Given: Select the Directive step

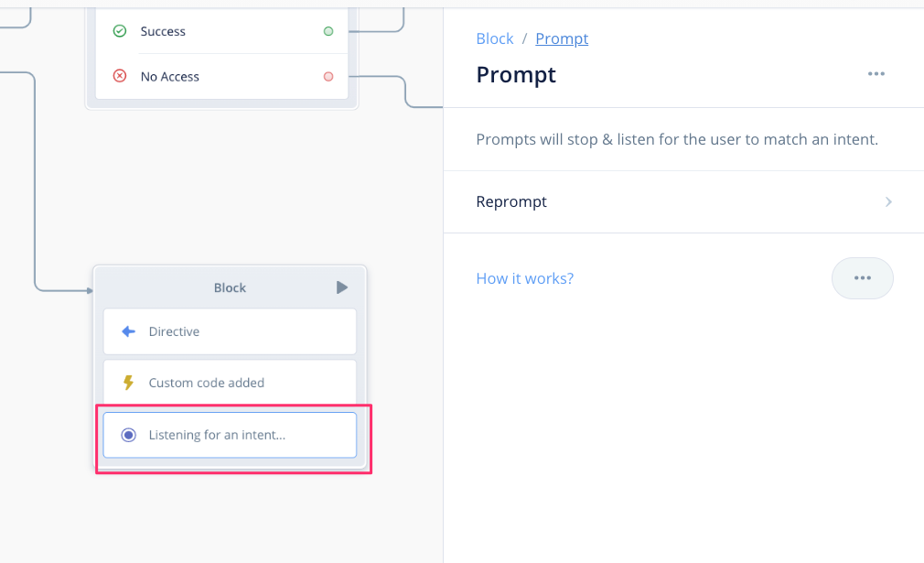Looking at the screenshot, I should 230,331.
